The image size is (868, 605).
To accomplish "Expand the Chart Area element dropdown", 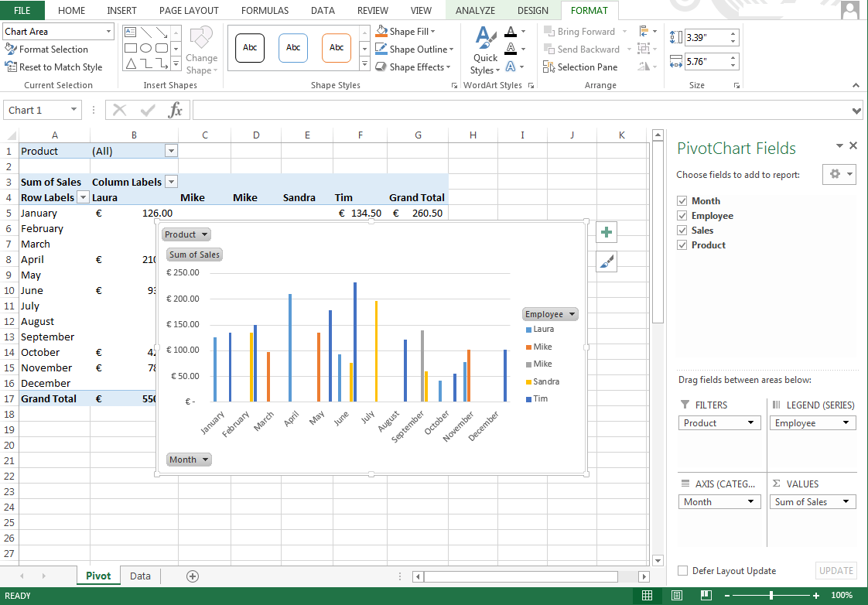I will point(107,32).
